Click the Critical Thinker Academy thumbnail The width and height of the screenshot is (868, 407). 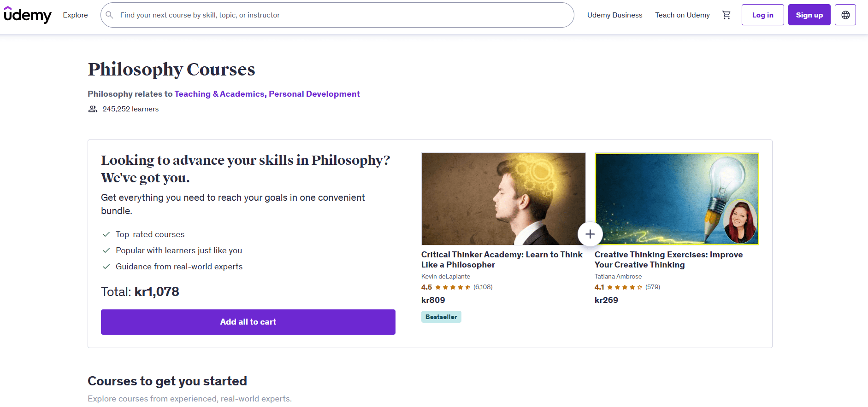(503, 199)
